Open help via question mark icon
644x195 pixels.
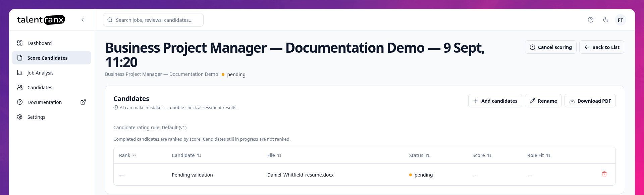591,20
